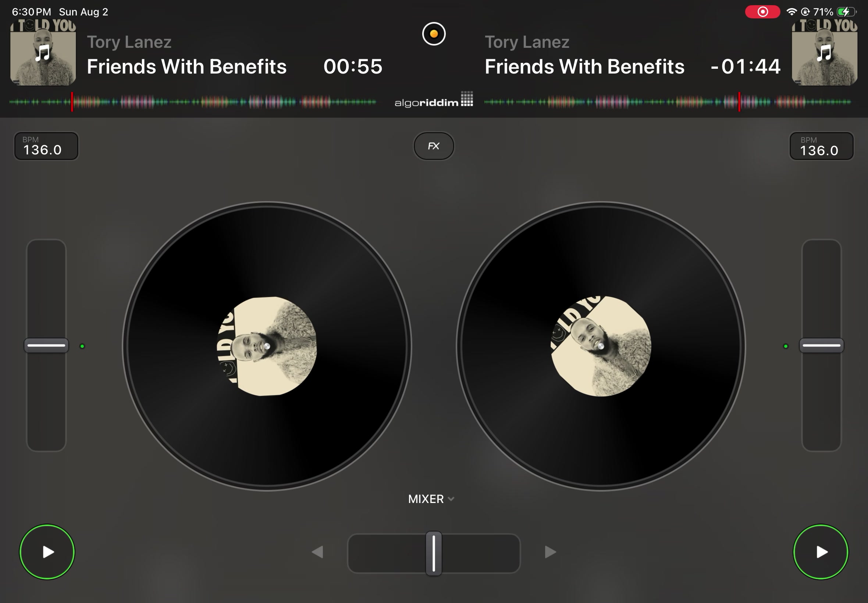Tap the left deck turntable label

[x=267, y=346]
